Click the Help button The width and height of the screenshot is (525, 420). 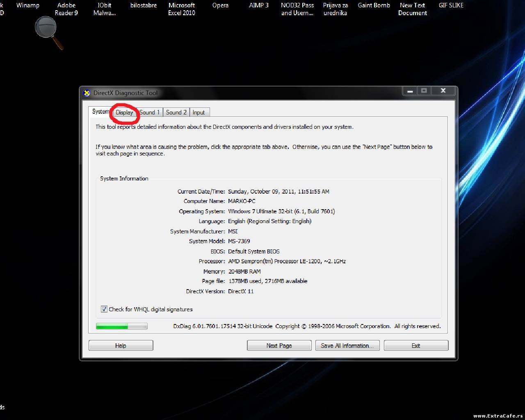(x=121, y=346)
